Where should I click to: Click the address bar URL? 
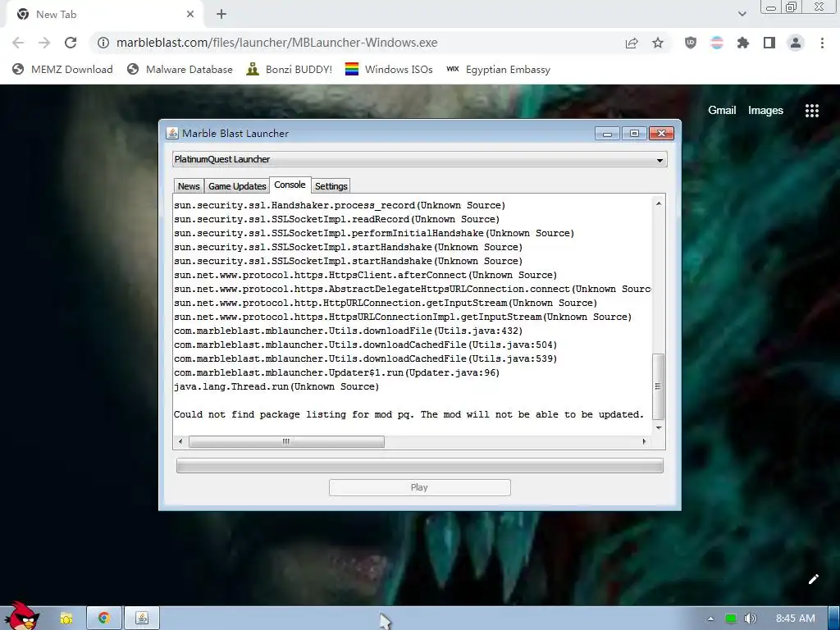[x=277, y=43]
